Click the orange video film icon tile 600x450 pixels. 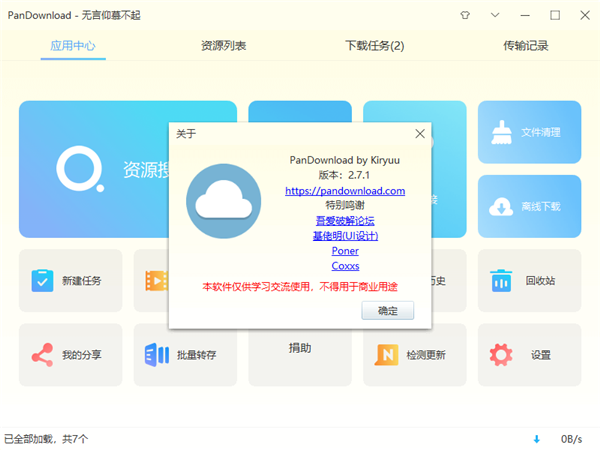(157, 280)
